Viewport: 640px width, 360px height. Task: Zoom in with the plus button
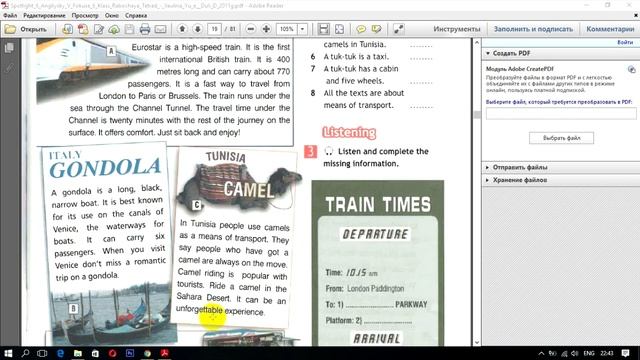pyautogui.click(x=266, y=29)
